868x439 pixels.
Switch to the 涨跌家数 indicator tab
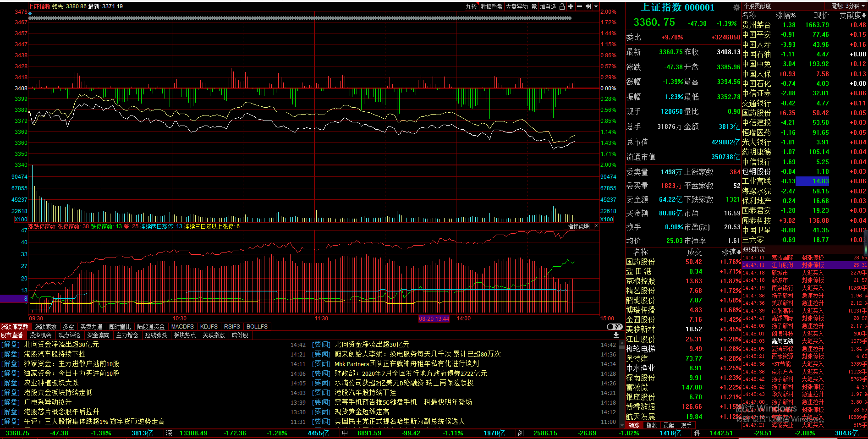click(46, 327)
